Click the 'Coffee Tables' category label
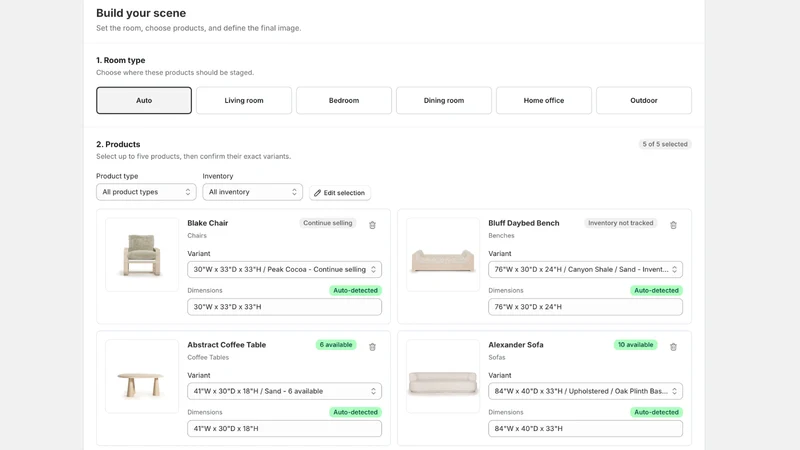This screenshot has height=450, width=800. (208, 358)
